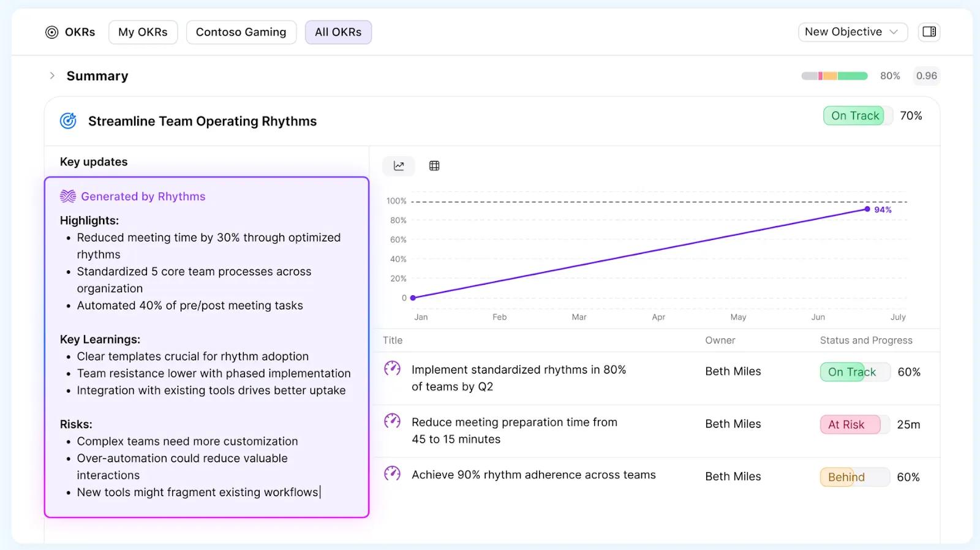Open the New Objective dropdown
The height and width of the screenshot is (550, 980).
[x=852, y=32]
